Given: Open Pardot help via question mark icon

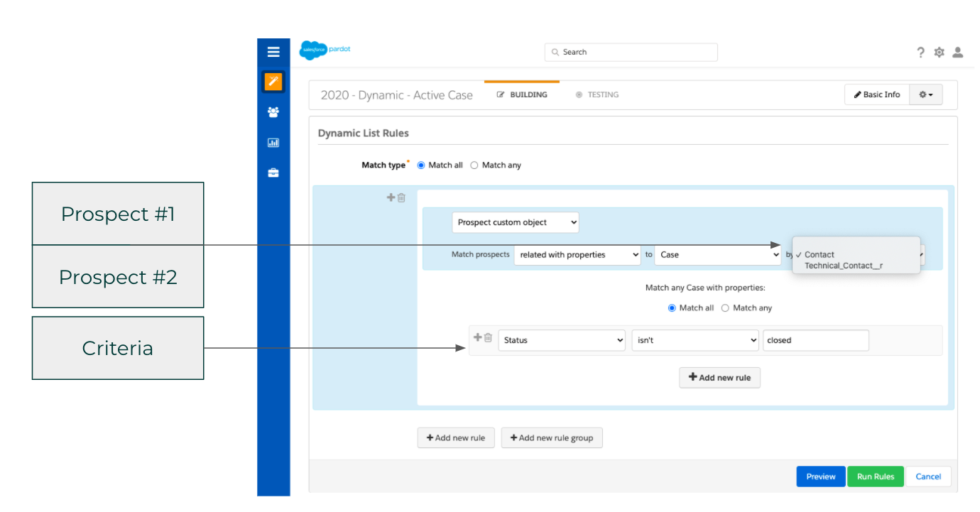Looking at the screenshot, I should click(x=920, y=52).
